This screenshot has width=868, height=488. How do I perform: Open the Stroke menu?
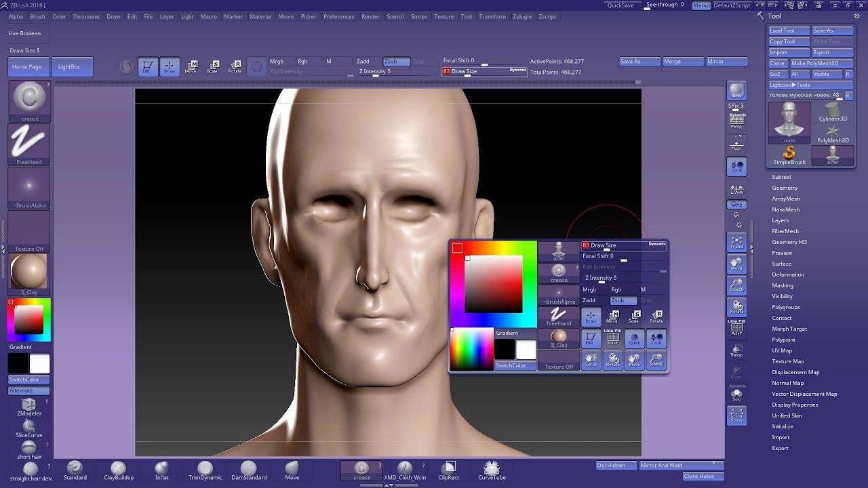(418, 16)
